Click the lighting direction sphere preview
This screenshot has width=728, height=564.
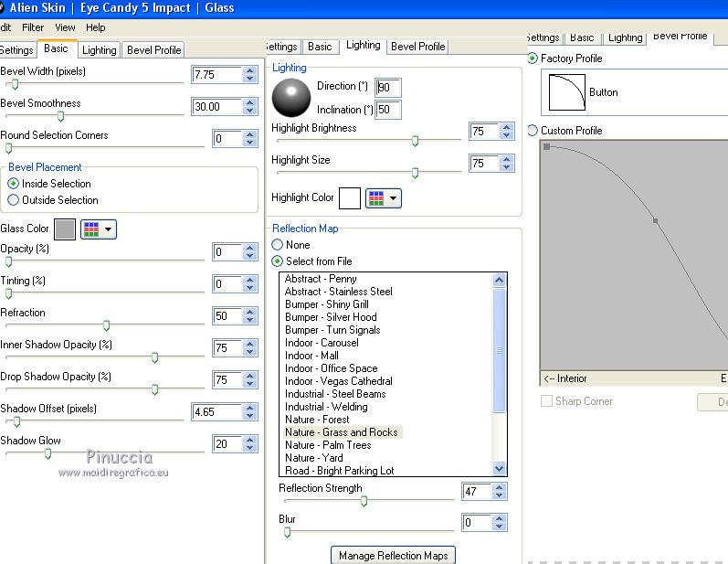291,97
